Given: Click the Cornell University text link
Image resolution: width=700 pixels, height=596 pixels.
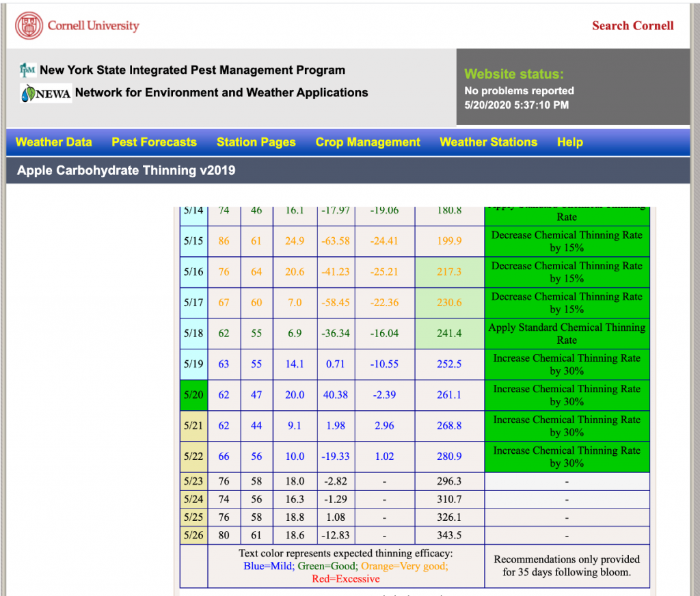Looking at the screenshot, I should tap(93, 26).
